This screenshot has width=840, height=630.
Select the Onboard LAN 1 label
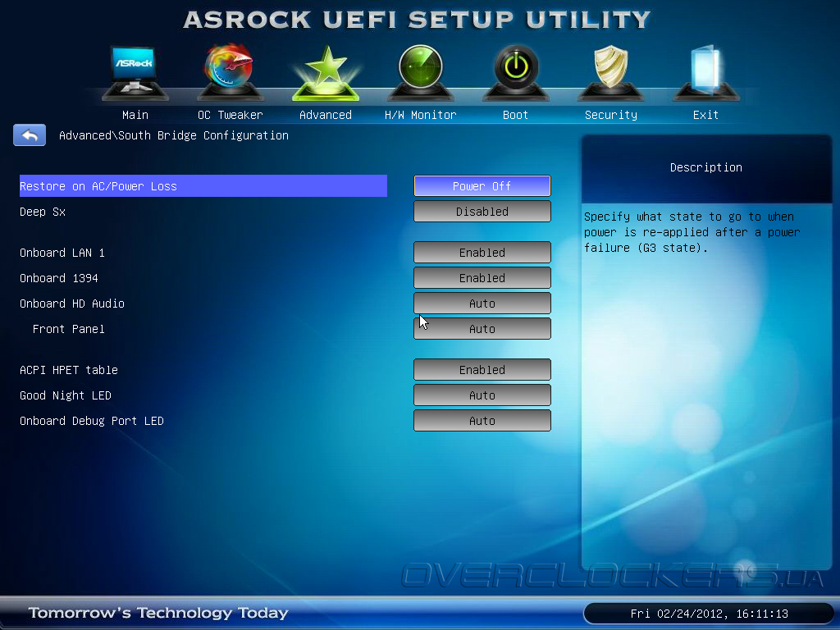tap(62, 253)
